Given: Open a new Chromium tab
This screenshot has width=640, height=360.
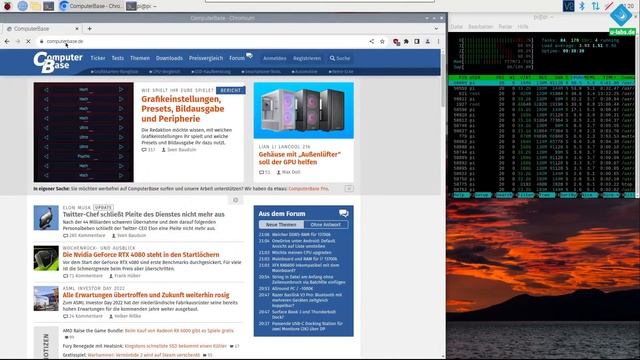Looking at the screenshot, I should (89, 29).
